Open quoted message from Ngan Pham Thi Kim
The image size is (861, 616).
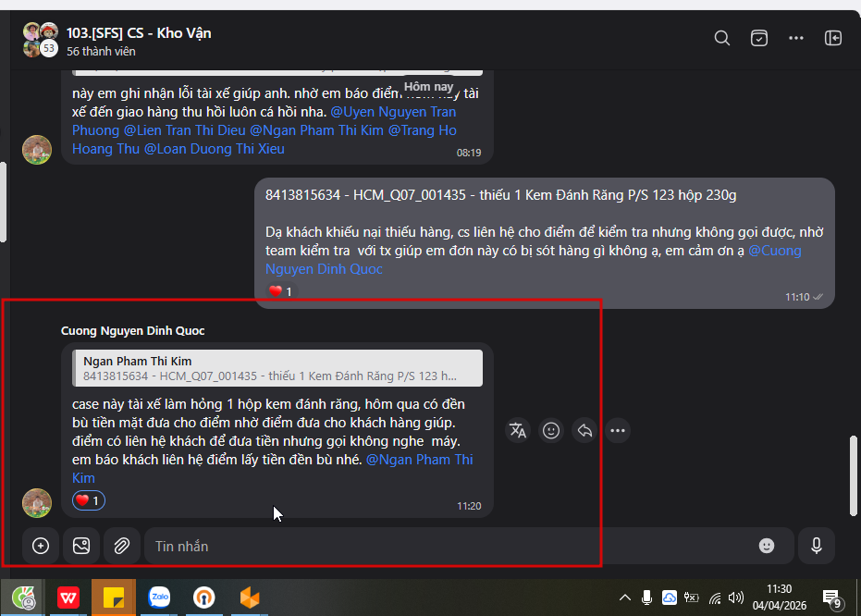[x=277, y=368]
